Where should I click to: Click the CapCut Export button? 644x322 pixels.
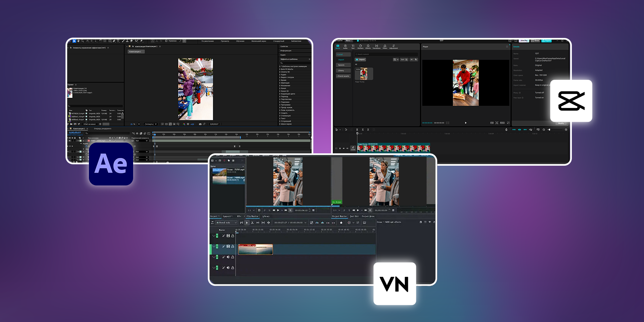click(x=546, y=41)
